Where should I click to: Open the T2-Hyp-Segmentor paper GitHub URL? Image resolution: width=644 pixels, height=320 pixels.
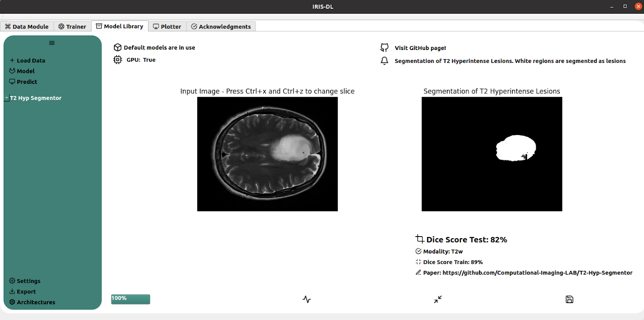point(537,273)
